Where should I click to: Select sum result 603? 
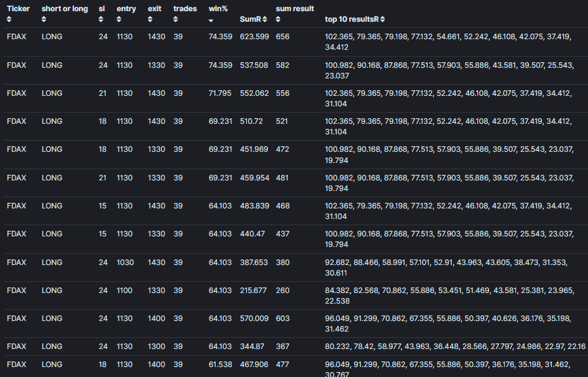[282, 319]
